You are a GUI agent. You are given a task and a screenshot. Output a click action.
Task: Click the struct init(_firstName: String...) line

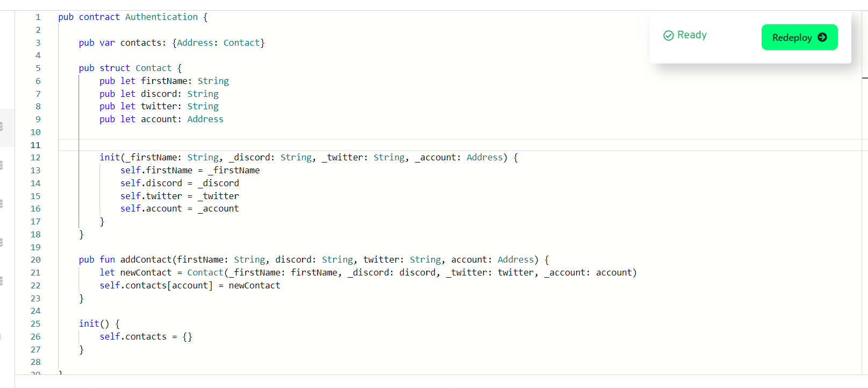click(309, 158)
